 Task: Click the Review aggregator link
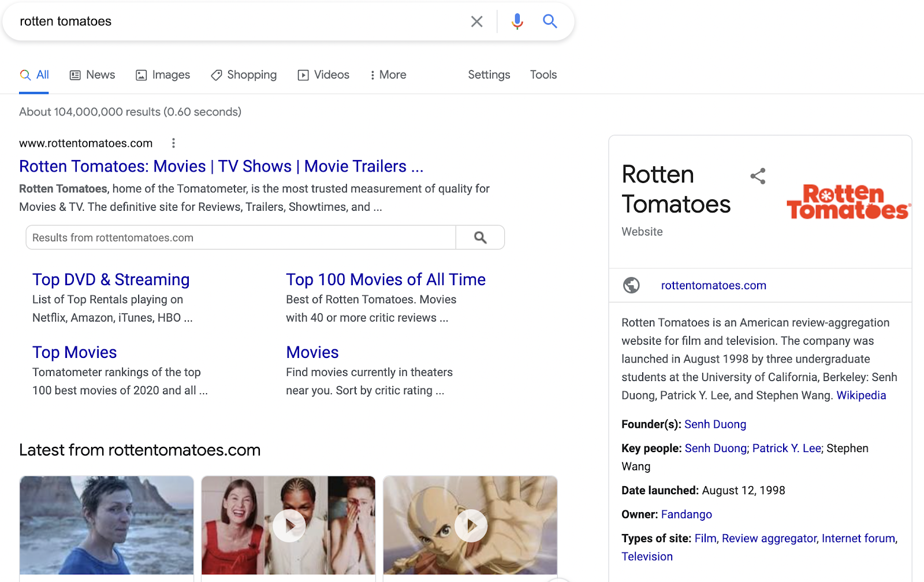[769, 539]
